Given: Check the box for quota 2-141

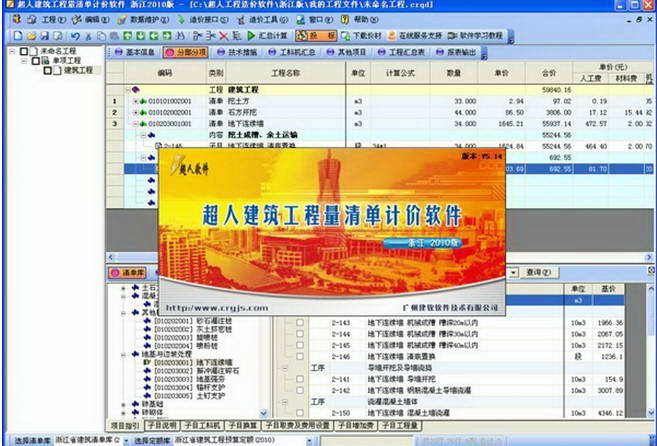Looking at the screenshot, I should tap(300, 379).
